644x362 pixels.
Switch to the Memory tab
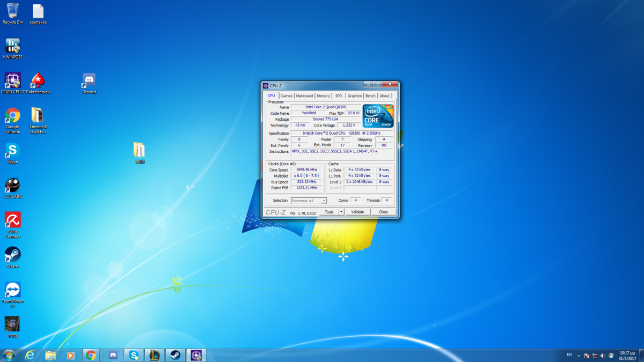click(323, 96)
